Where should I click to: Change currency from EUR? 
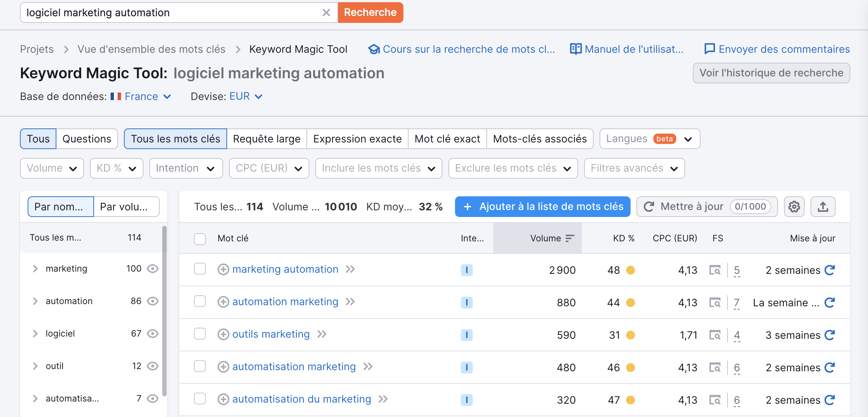tap(246, 97)
